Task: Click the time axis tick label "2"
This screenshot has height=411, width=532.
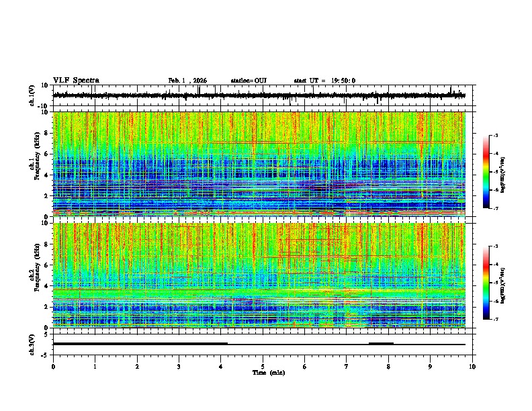Action: (x=137, y=367)
